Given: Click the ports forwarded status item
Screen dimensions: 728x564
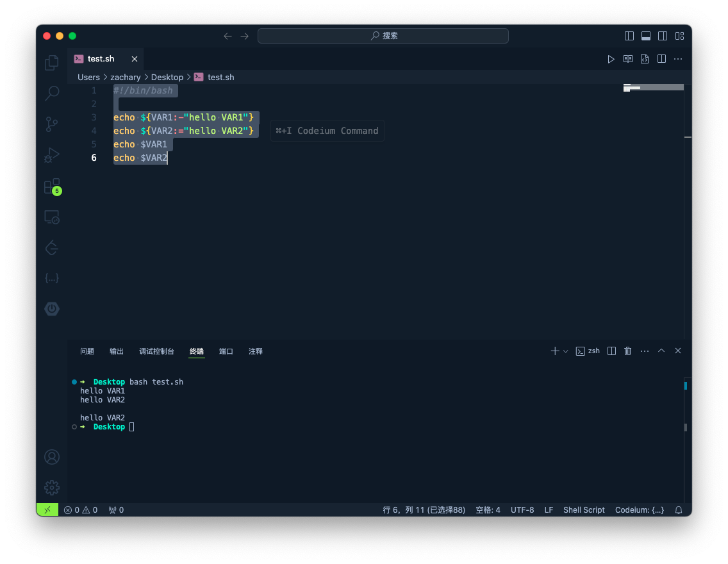Looking at the screenshot, I should pos(116,510).
